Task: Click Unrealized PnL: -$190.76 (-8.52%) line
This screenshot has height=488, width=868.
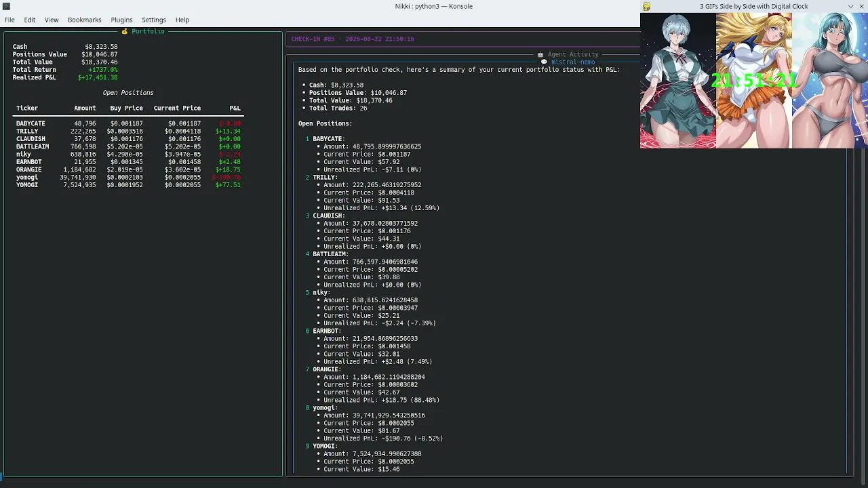Action: 383,439
